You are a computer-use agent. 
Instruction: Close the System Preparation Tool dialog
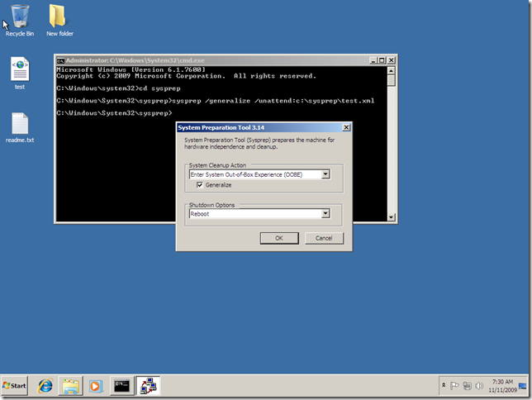[x=346, y=127]
